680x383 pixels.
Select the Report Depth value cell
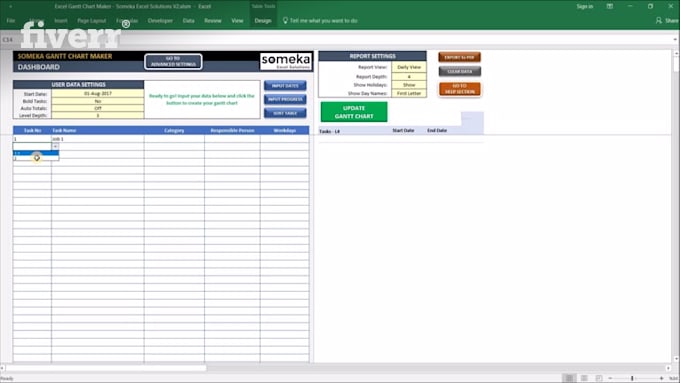click(409, 76)
